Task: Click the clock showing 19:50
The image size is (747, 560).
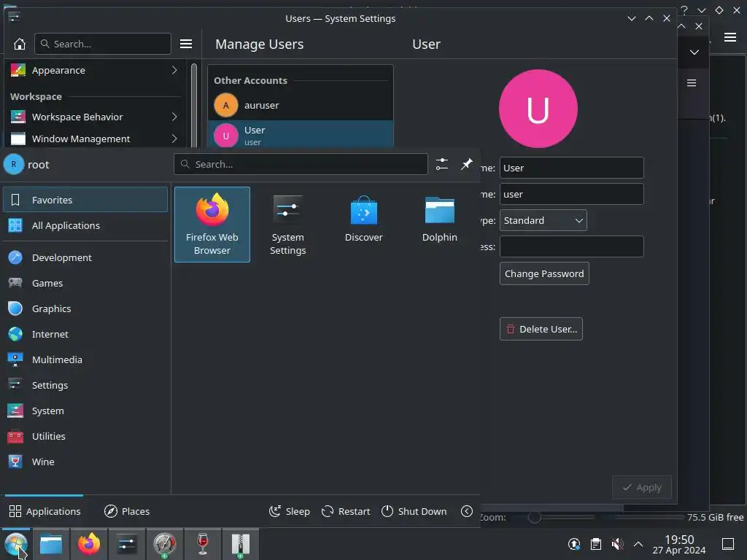Action: click(679, 544)
